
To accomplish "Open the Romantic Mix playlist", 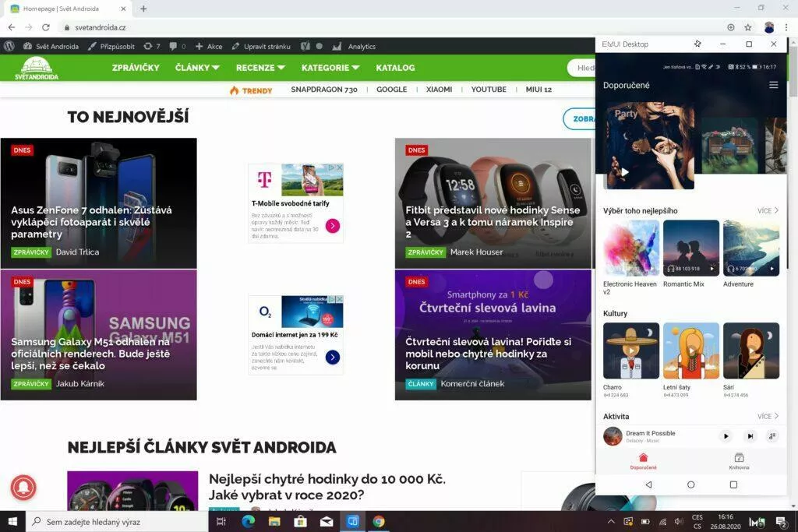I will [691, 248].
